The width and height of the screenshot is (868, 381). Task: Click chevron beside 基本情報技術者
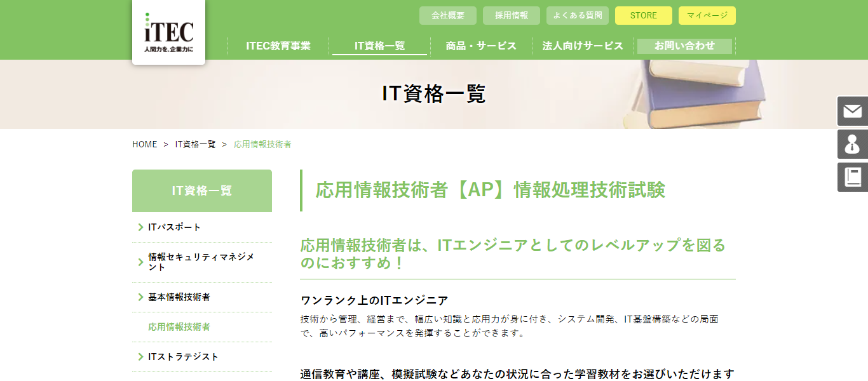(x=140, y=297)
